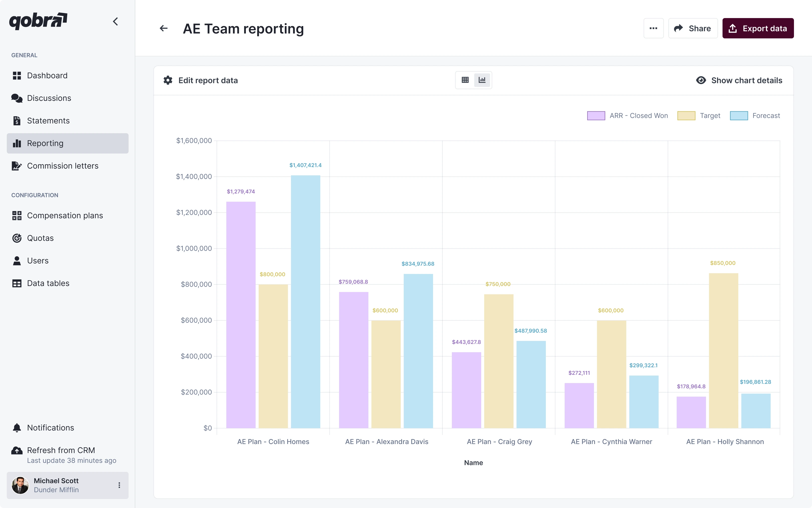Switch to table view

coord(465,80)
